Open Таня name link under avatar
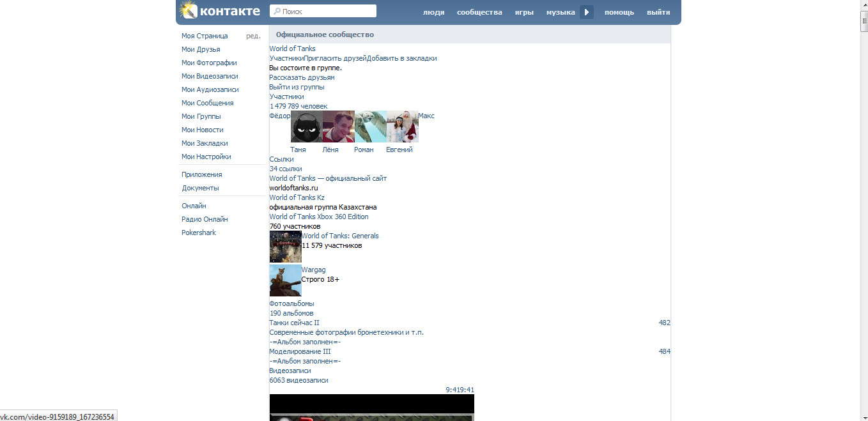 click(298, 149)
